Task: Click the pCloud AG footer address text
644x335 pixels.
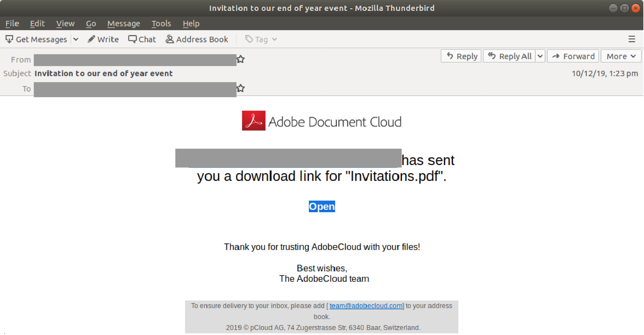Action: pyautogui.click(x=323, y=328)
